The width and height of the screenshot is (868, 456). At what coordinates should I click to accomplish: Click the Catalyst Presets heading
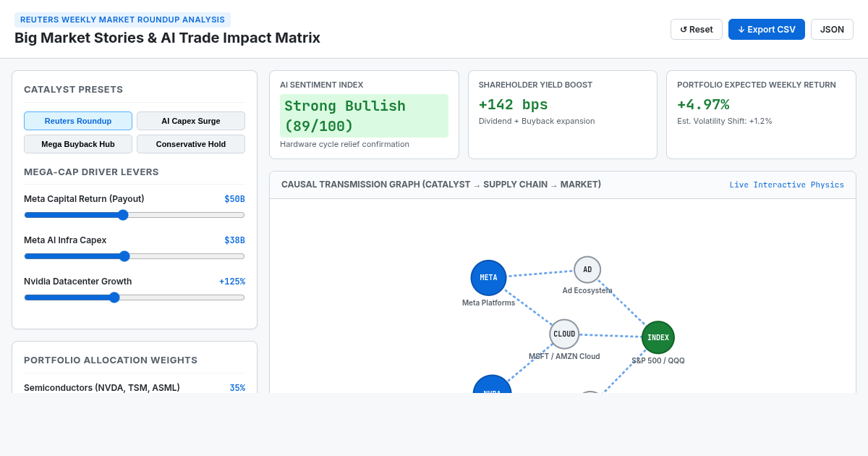(73, 89)
